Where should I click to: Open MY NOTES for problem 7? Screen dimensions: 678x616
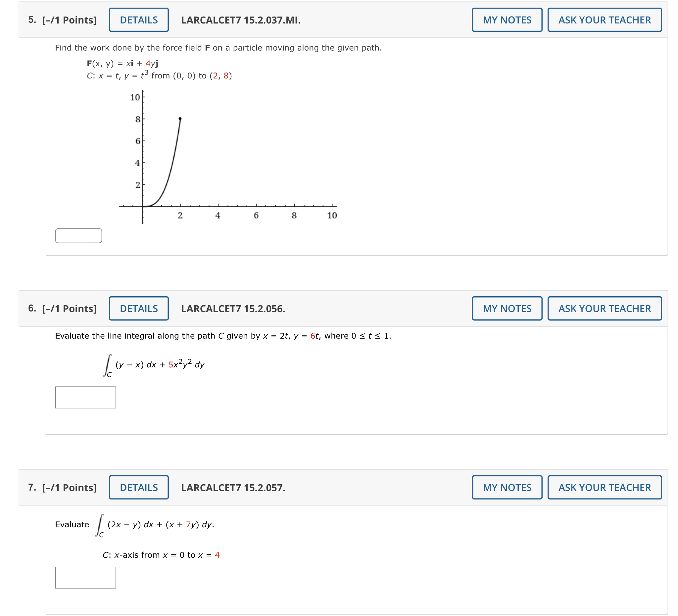507,488
